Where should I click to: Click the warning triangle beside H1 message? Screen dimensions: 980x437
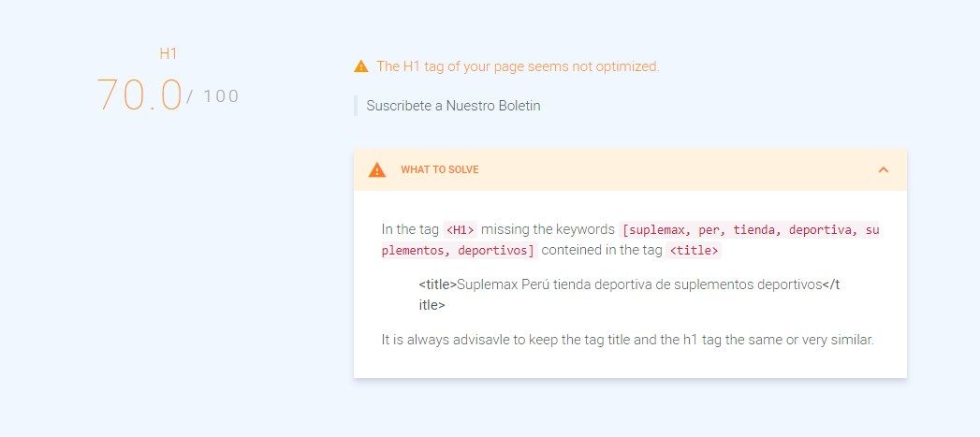[360, 66]
